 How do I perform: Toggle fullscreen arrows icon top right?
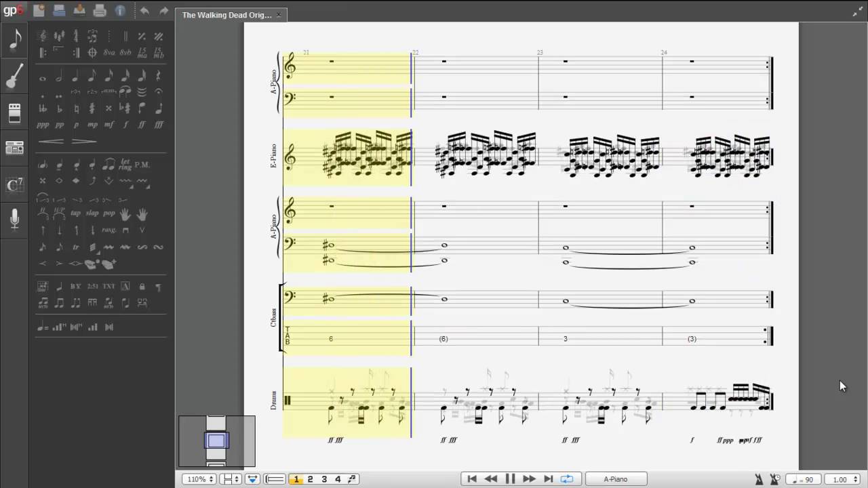[x=857, y=12]
